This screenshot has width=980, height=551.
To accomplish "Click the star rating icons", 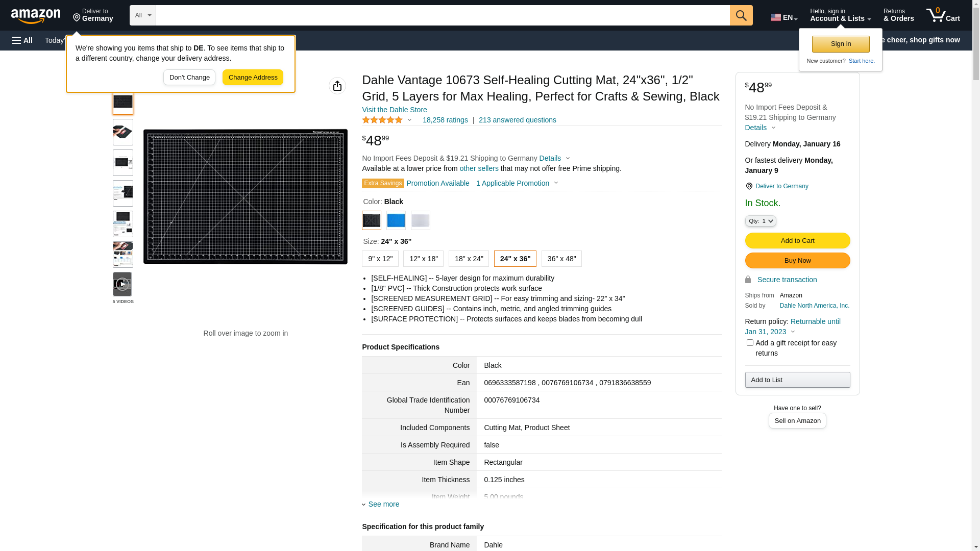I will [x=382, y=120].
